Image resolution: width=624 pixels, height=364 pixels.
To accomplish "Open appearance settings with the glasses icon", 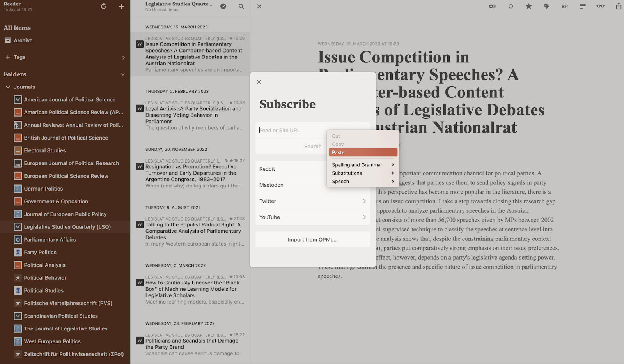I will point(601,6).
